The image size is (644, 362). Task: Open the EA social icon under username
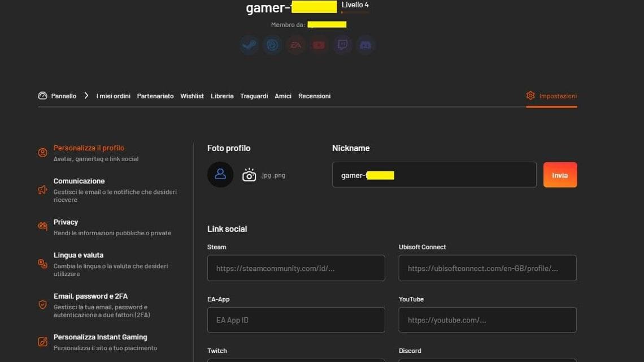coord(295,45)
